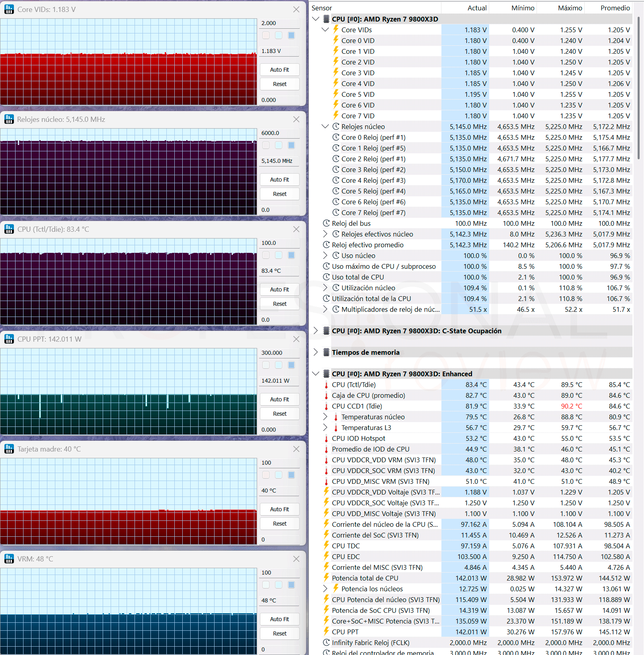Expand the Relojes efectivos núcleo group
Viewport: 644px width, 655px height.
pos(325,234)
